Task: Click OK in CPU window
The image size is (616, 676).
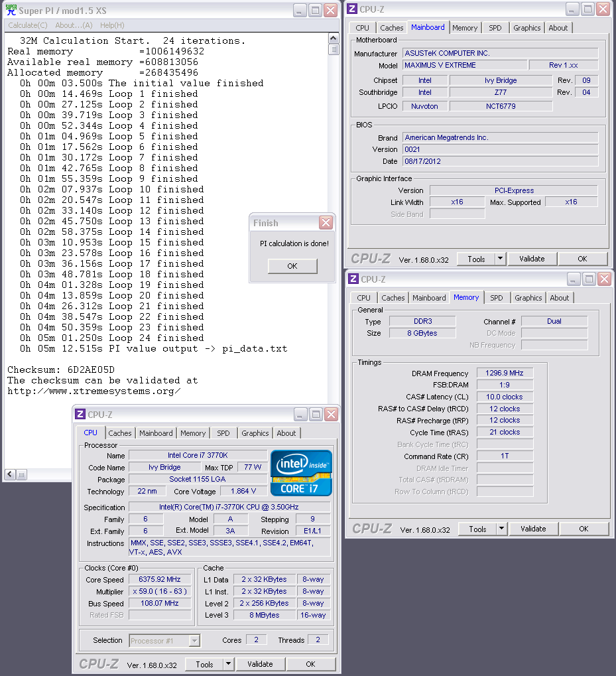Action: click(x=310, y=664)
